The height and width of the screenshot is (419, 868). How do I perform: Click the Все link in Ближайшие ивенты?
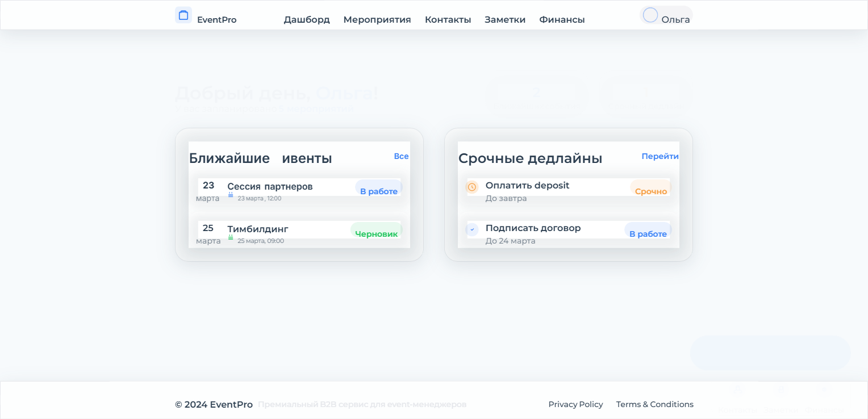401,156
